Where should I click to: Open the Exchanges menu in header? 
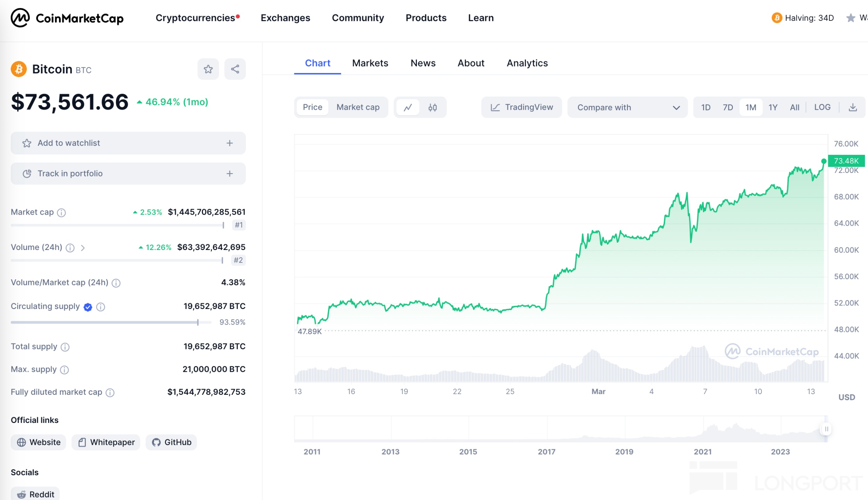pyautogui.click(x=285, y=18)
